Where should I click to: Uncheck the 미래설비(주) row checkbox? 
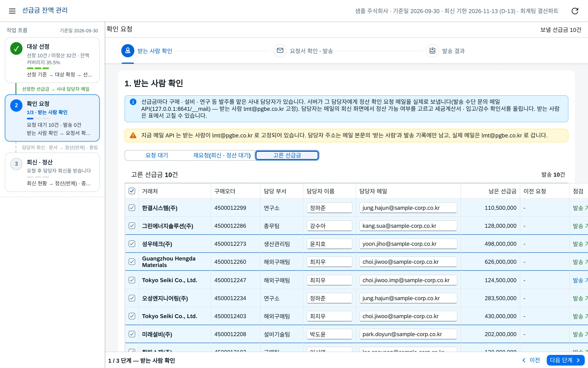pos(132,334)
